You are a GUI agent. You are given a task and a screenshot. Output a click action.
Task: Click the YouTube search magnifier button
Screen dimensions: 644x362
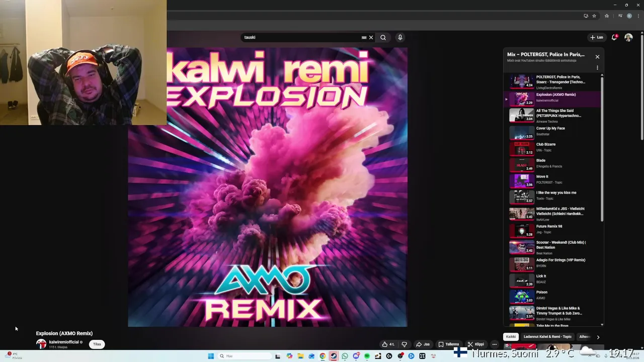383,37
